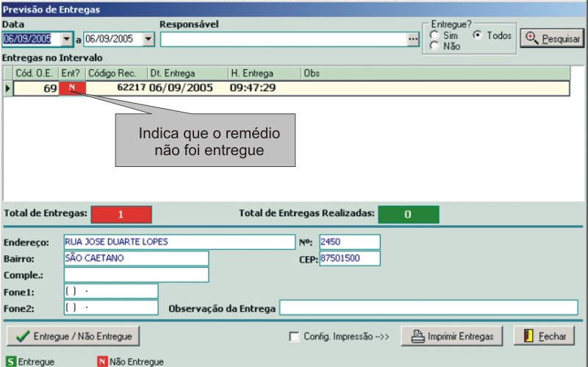Enable the Config. Impressão checkbox
This screenshot has height=367, width=588.
295,337
